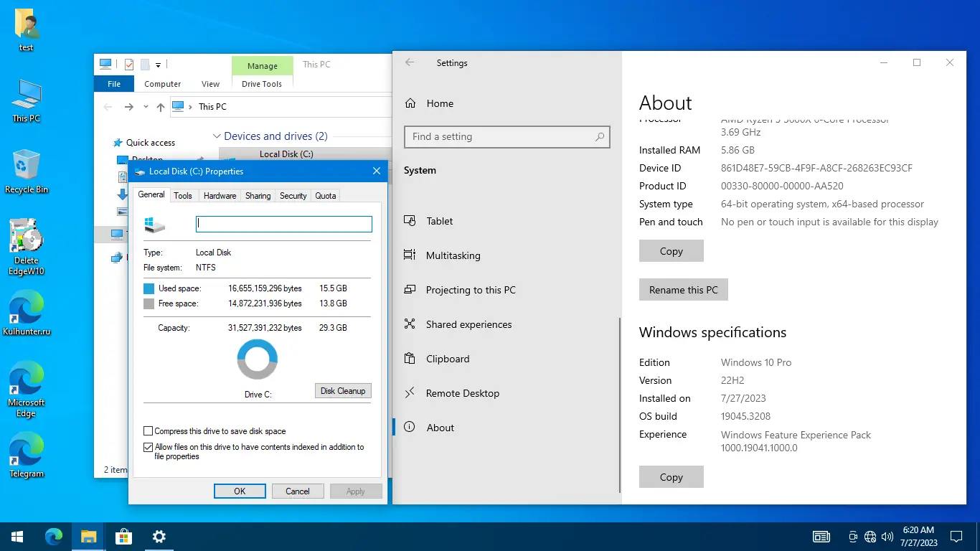Click the Disk Cleanup button
The height and width of the screenshot is (551, 980).
343,391
